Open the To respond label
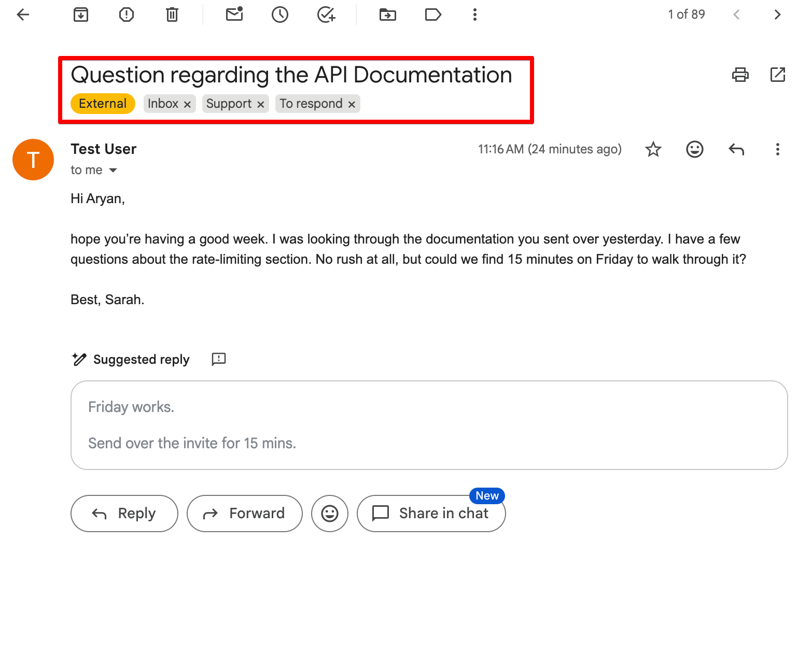Screen dimensions: 812x655 tap(311, 104)
